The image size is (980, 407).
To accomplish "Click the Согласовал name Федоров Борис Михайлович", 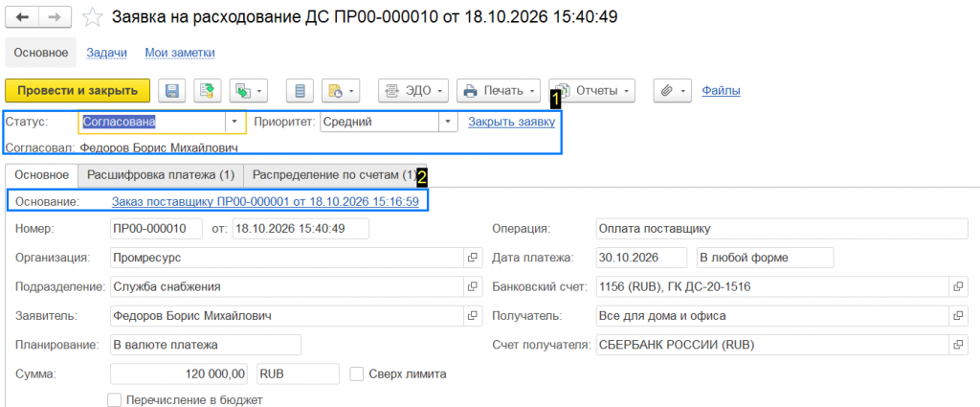I will [x=160, y=147].
